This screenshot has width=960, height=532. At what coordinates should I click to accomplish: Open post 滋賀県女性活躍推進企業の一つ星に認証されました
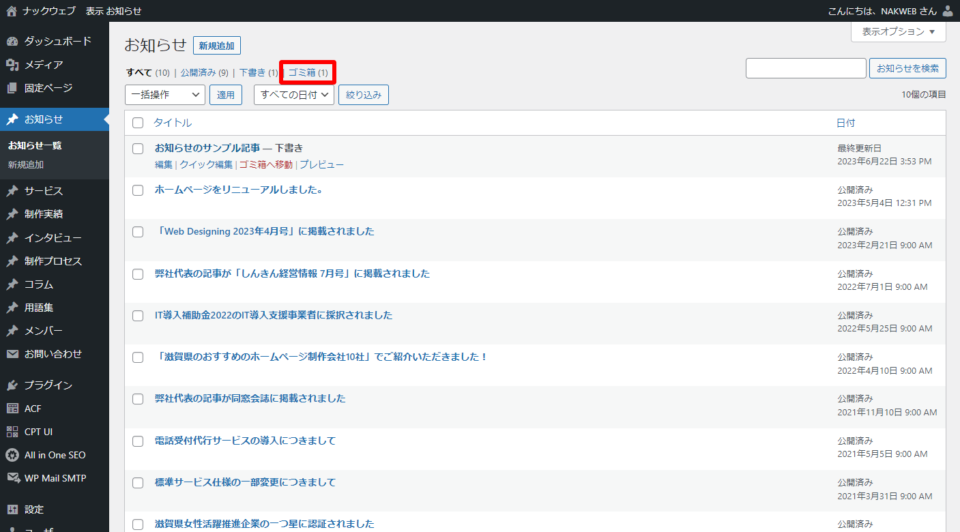264,524
